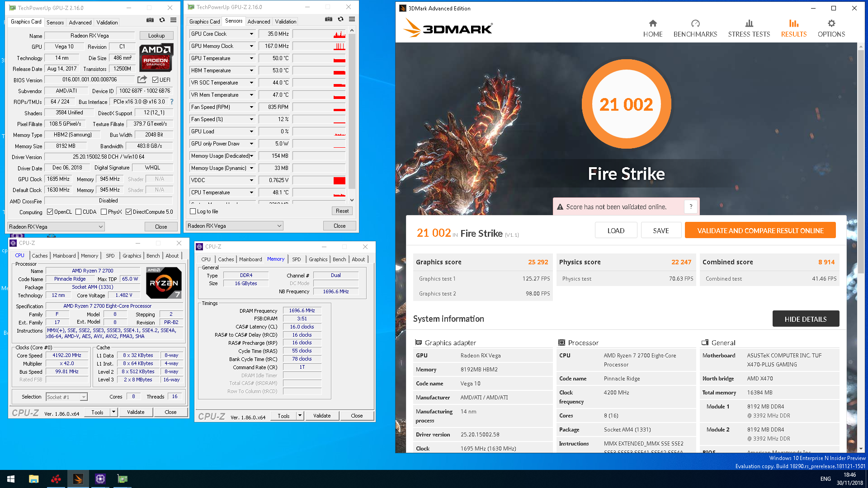
Task: Open 3DMark RESULTS section
Action: 794,28
